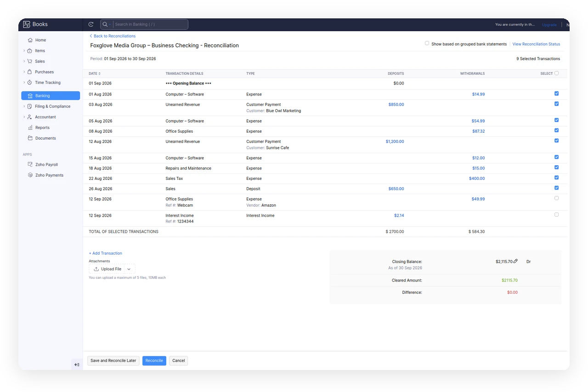The width and height of the screenshot is (588, 392).
Task: Select the Amazon Webcam $49.99 transaction
Action: pos(557,198)
